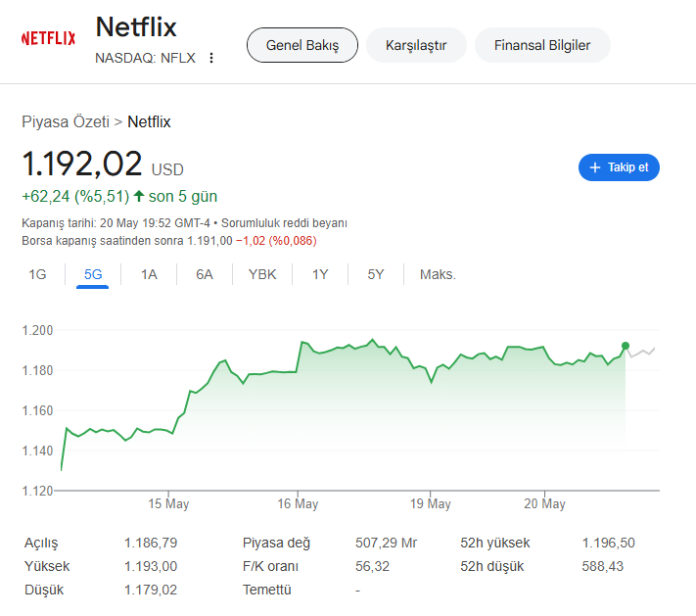The width and height of the screenshot is (696, 616).
Task: Select the 5G time range
Action: point(93,274)
